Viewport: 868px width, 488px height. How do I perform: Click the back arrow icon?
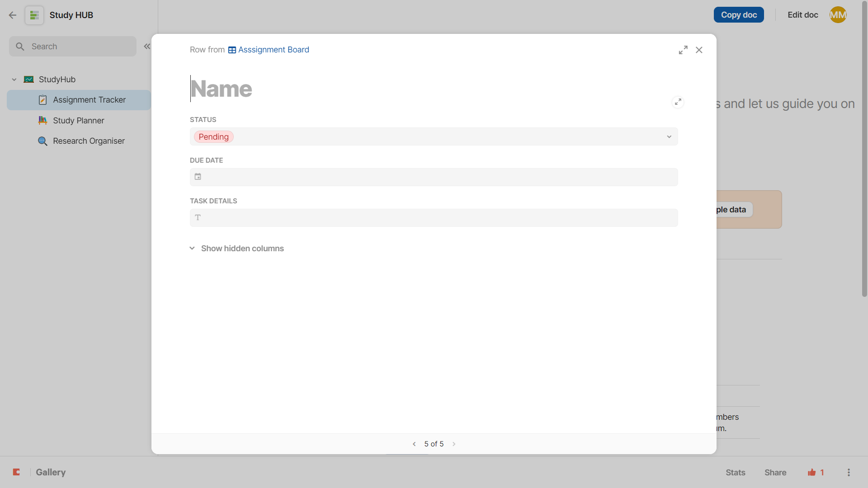[13, 15]
